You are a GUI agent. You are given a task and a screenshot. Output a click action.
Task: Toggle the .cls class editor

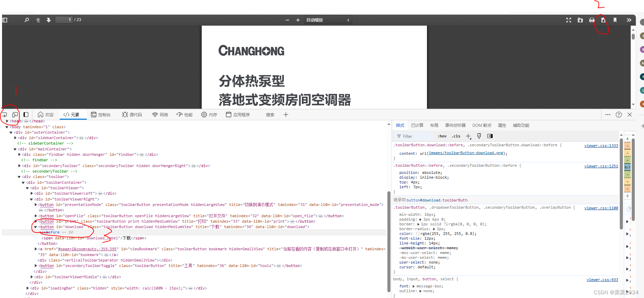point(456,136)
